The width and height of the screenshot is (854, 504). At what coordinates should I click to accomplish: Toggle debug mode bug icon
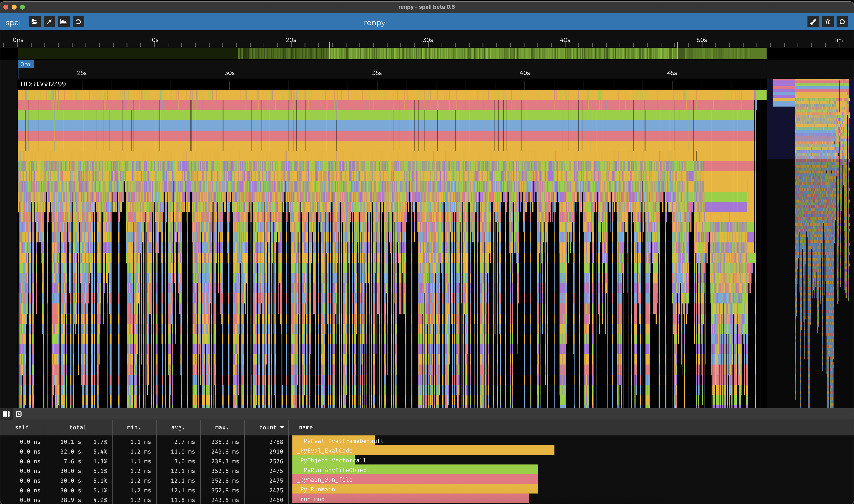coord(827,22)
